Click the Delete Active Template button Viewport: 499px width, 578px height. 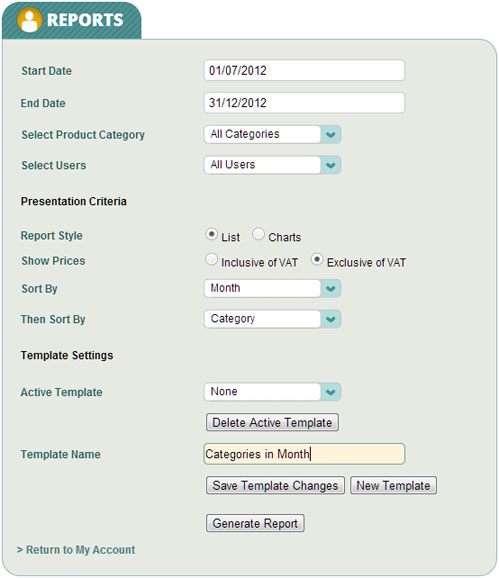tap(272, 422)
